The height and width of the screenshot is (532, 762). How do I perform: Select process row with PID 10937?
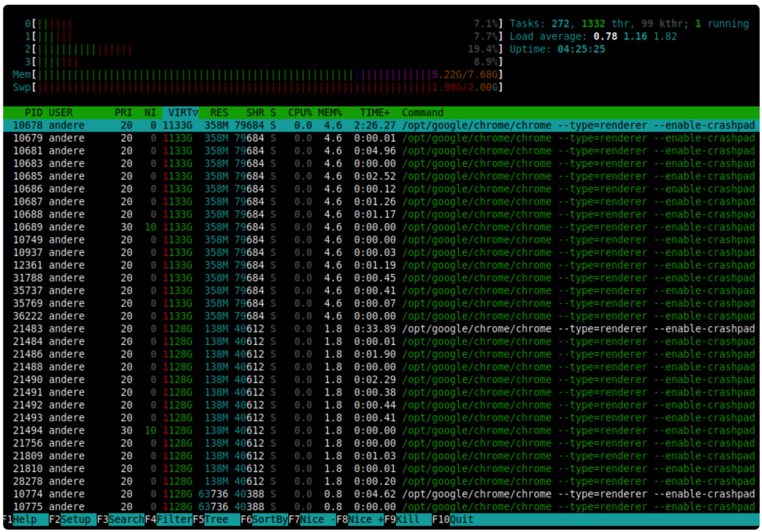coord(381,253)
